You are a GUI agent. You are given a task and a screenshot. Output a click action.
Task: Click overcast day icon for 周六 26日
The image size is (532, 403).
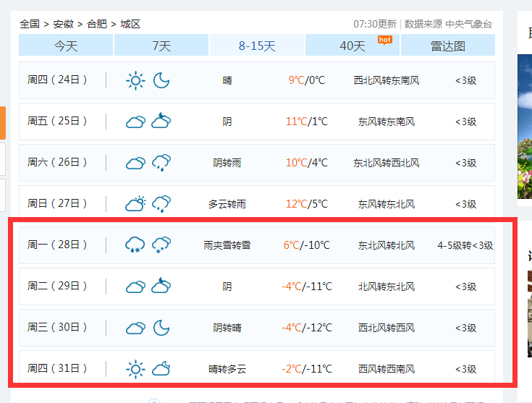click(x=136, y=163)
